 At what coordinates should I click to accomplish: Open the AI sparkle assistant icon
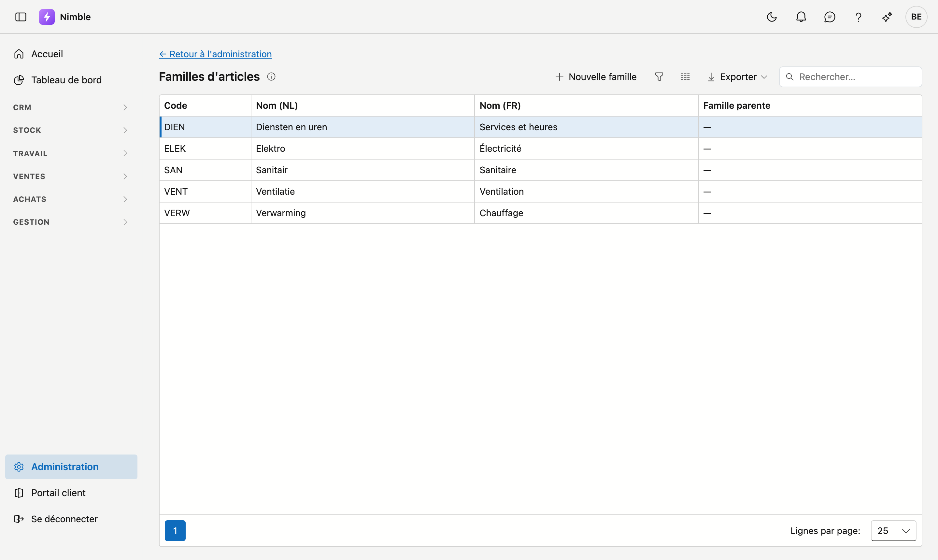tap(887, 17)
